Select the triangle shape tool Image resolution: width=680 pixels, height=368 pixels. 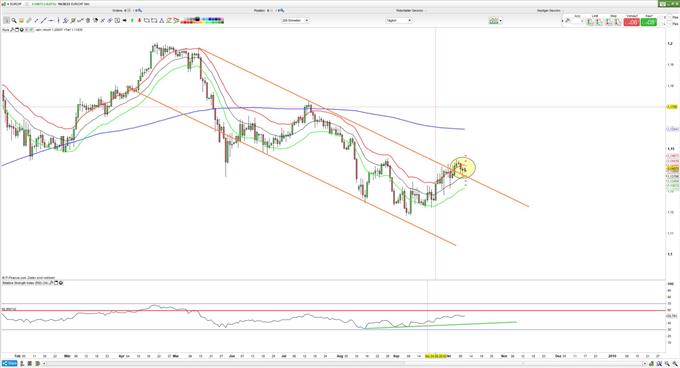tap(161, 20)
